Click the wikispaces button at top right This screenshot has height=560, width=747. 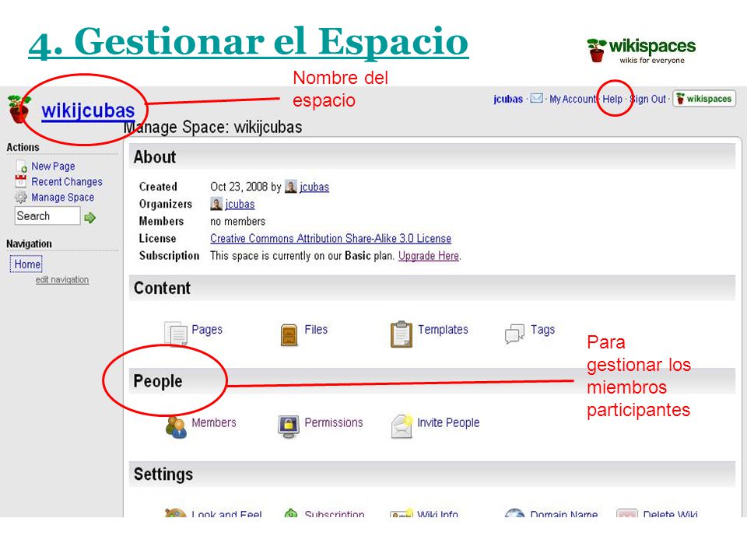704,99
